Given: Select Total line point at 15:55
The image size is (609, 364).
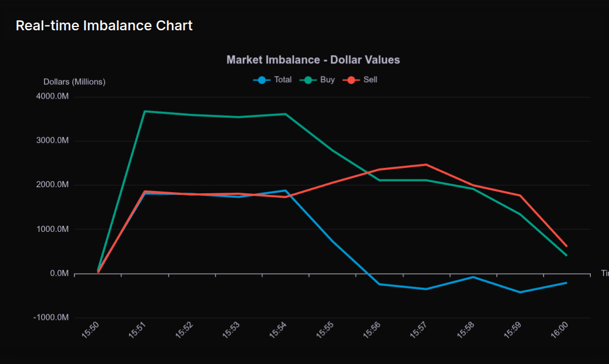Looking at the screenshot, I should 332,241.
